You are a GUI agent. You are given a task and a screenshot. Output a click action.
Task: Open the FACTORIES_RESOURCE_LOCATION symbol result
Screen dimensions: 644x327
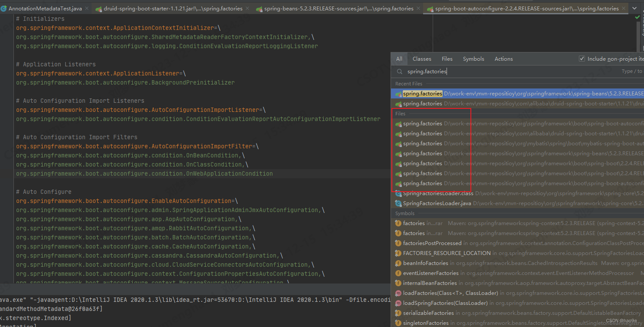click(x=517, y=253)
